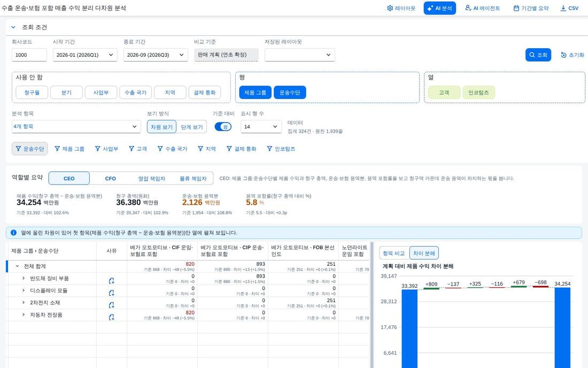Click the 운송·보험 용역분 value 2,126

(x=192, y=202)
